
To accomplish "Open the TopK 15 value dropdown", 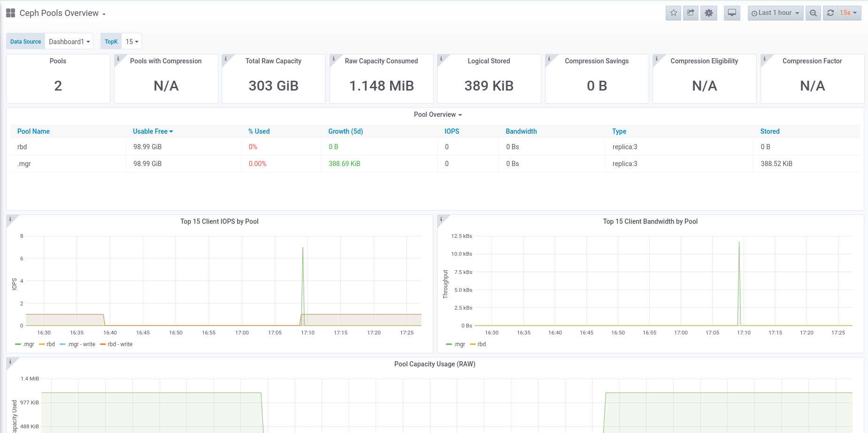I will (131, 41).
